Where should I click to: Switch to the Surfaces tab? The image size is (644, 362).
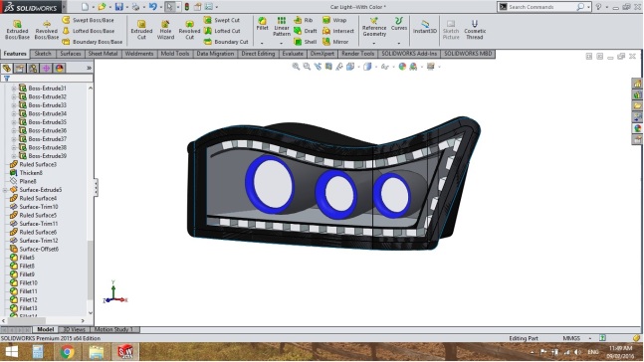click(x=71, y=54)
